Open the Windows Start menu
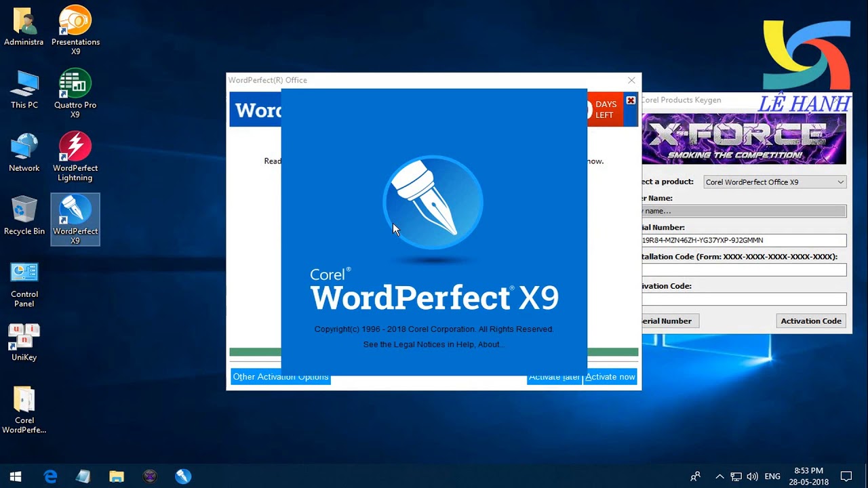This screenshot has width=868, height=488. tap(14, 476)
